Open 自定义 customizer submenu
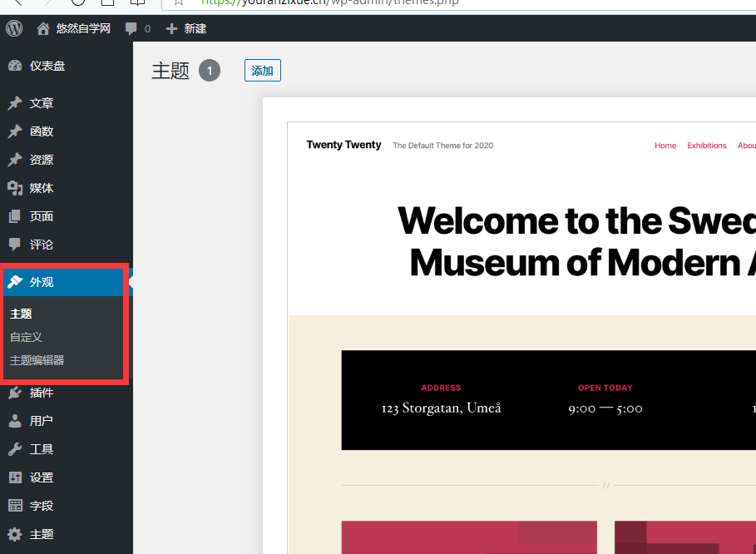 click(27, 337)
